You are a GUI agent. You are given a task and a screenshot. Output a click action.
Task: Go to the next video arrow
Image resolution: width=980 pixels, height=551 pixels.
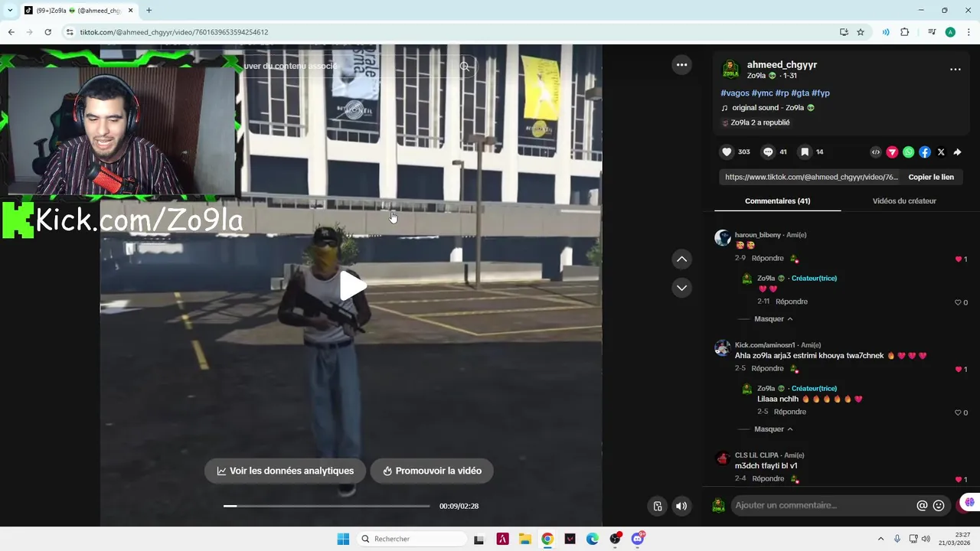tap(681, 288)
